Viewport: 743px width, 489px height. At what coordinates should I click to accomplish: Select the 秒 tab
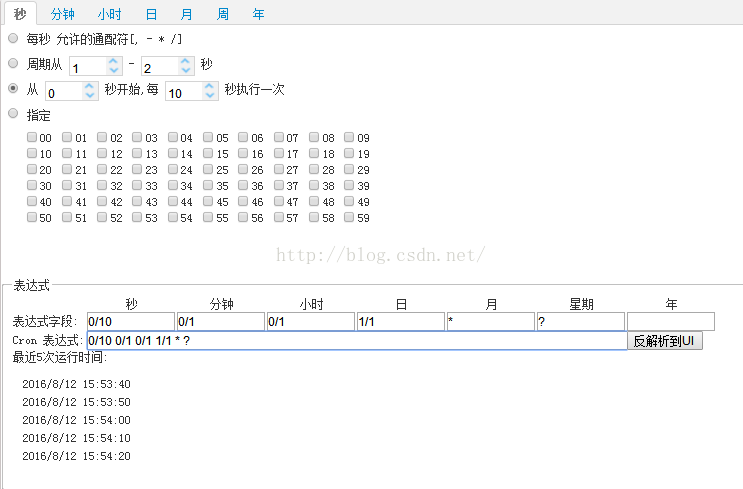point(20,14)
